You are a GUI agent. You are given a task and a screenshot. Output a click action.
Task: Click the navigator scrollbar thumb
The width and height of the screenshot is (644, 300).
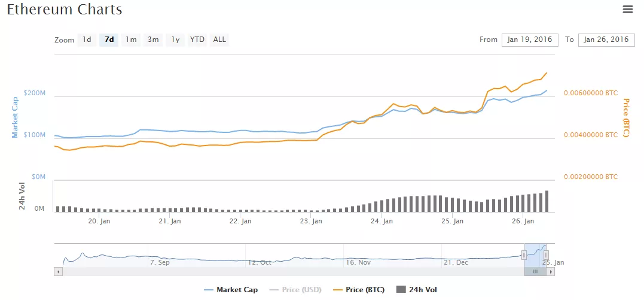535,271
